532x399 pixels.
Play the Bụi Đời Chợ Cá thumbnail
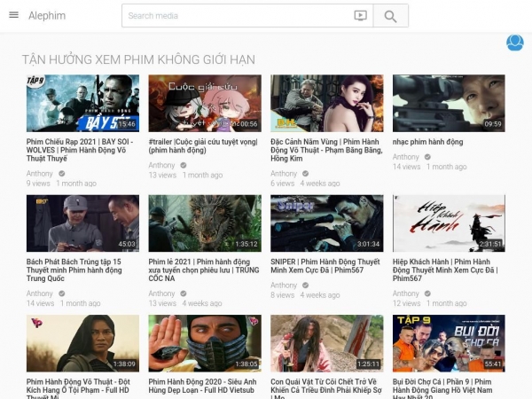[449, 343]
